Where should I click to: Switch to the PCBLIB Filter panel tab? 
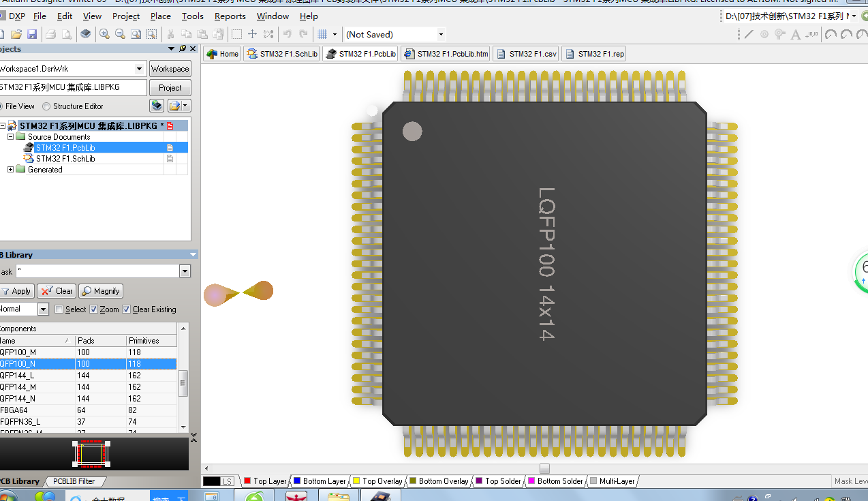[74, 481]
